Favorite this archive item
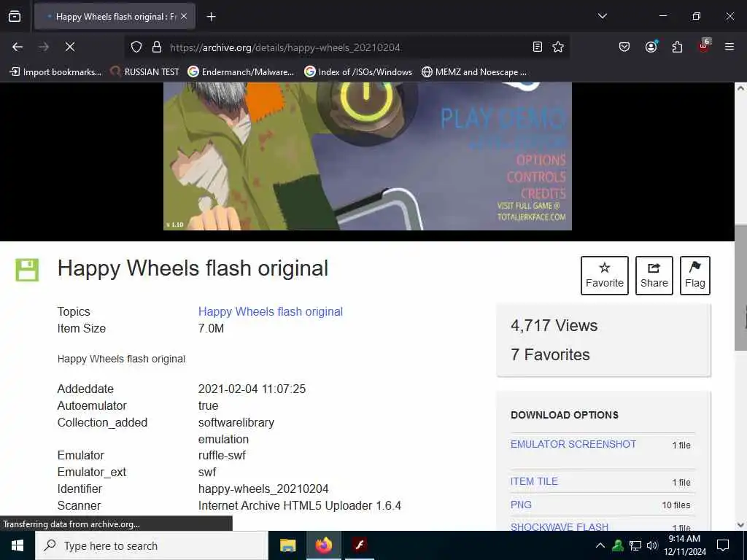Viewport: 747px width, 560px height. [605, 276]
